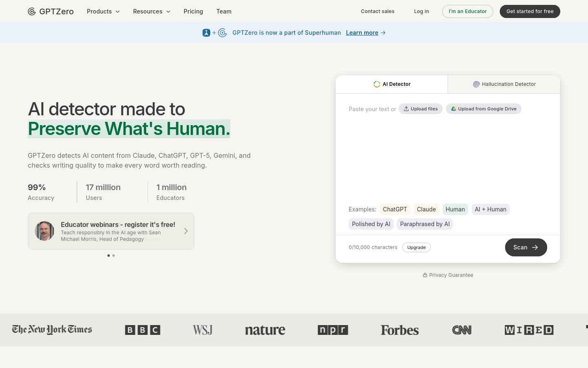The width and height of the screenshot is (588, 368).
Task: Load the ChatGPT example text
Action: pos(395,209)
